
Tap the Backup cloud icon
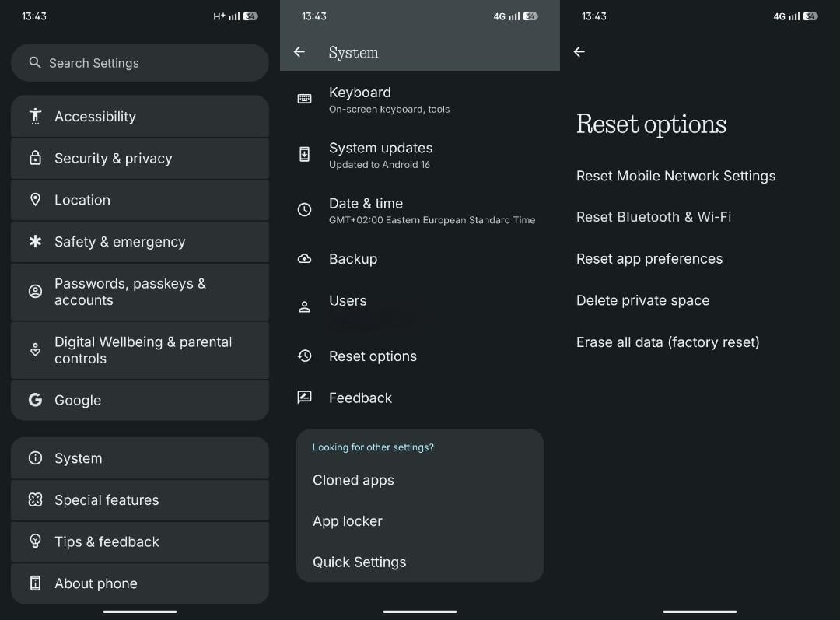tap(304, 259)
